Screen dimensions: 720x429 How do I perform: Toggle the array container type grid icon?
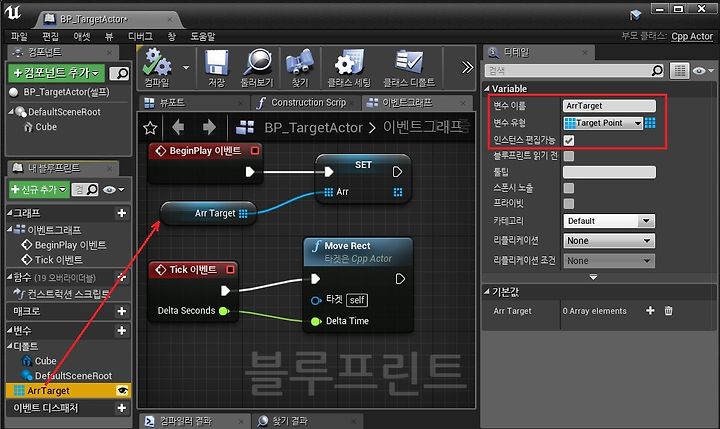(650, 123)
